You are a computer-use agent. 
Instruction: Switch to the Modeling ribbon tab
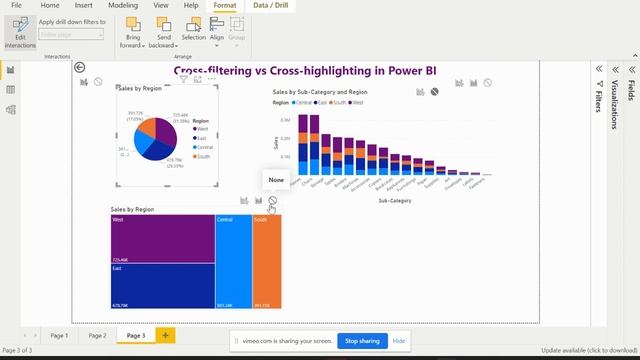pyautogui.click(x=123, y=5)
